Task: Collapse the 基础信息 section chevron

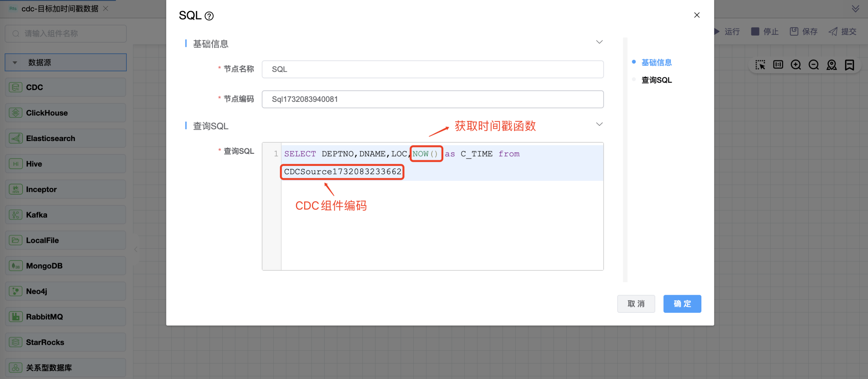Action: [599, 42]
